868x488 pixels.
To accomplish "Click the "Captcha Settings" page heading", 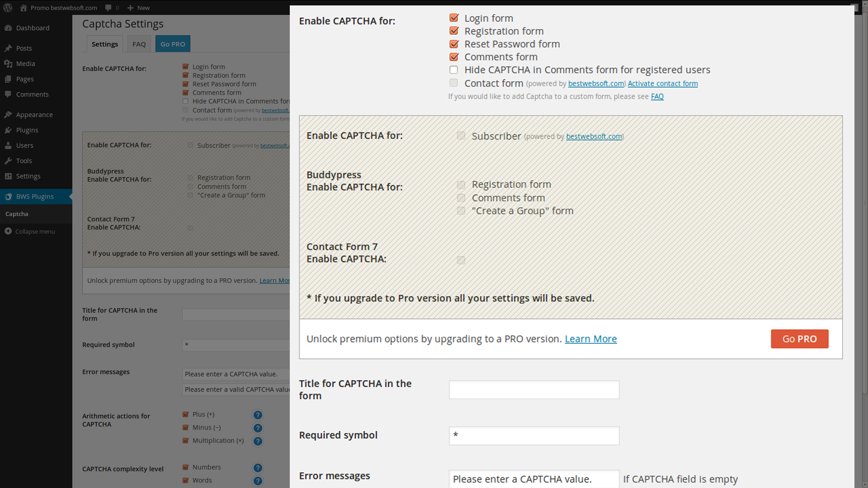I will (123, 24).
